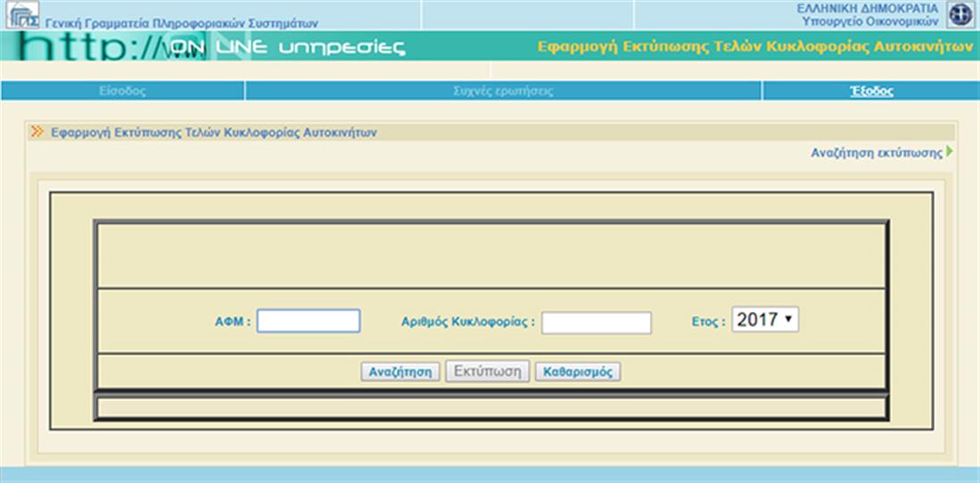Click the green arrow beside Αναζήτηση εκτύπωσης
This screenshot has height=483, width=980.
(x=950, y=152)
